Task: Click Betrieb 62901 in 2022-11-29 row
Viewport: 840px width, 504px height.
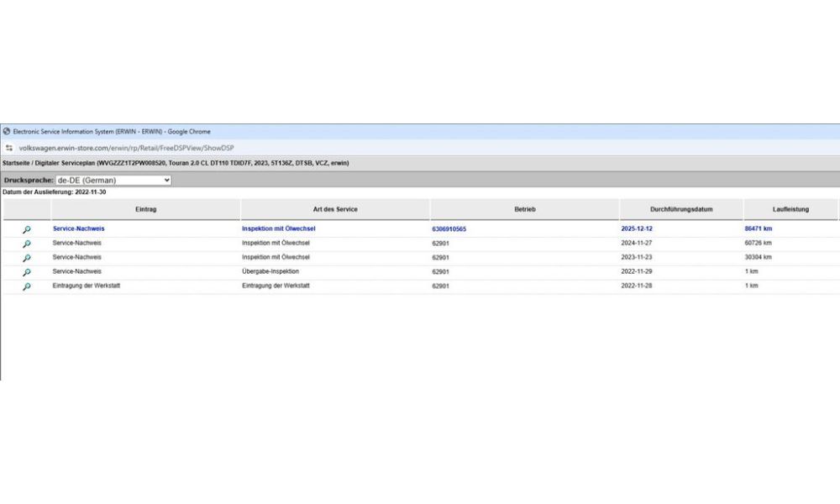Action: (x=440, y=272)
